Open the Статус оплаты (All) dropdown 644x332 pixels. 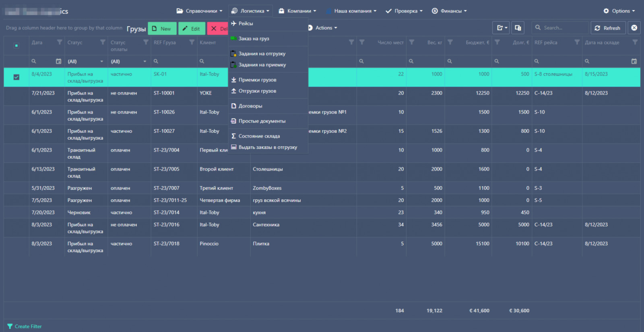point(128,61)
